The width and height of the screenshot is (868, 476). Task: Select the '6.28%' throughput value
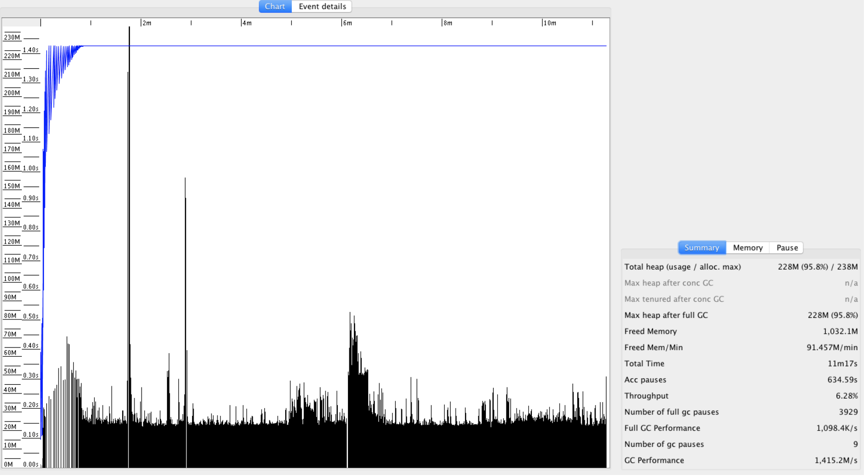pyautogui.click(x=847, y=396)
